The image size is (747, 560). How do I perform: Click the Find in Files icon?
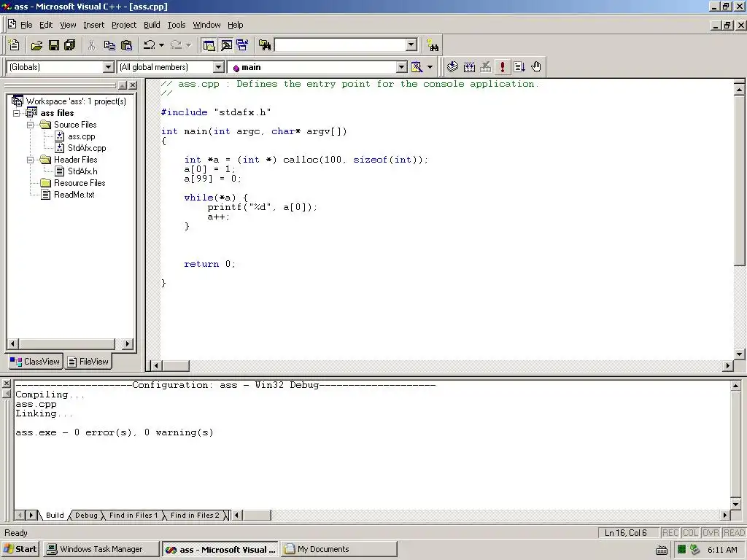click(265, 45)
